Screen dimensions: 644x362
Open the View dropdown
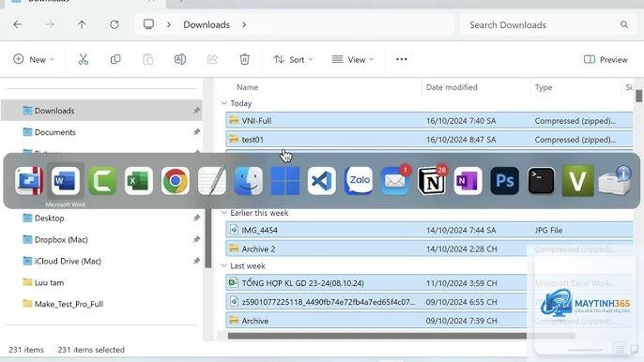(x=353, y=59)
